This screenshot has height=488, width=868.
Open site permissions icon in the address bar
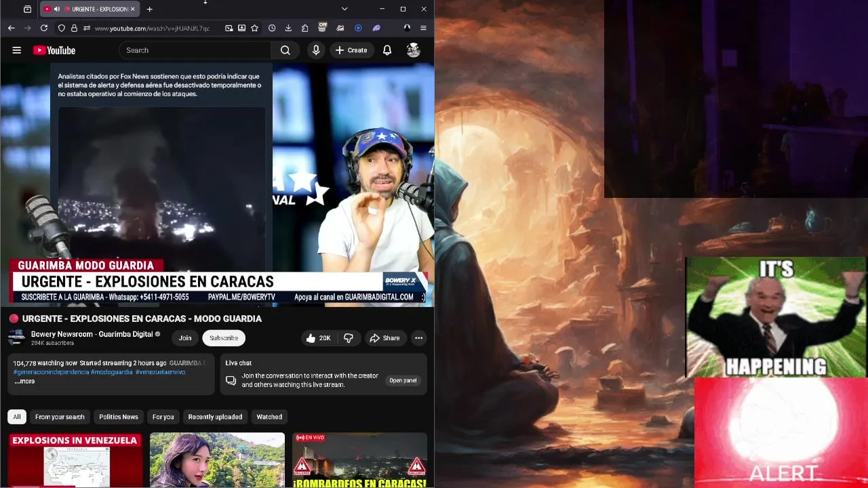(x=87, y=28)
